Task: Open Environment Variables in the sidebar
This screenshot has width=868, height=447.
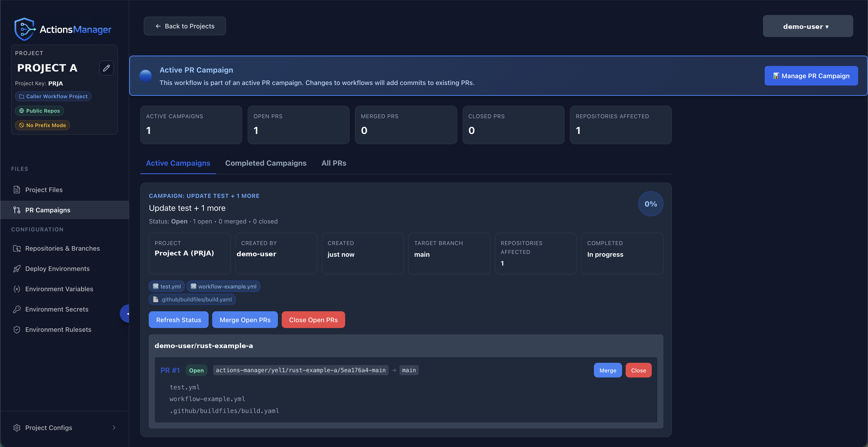Action: (64, 289)
